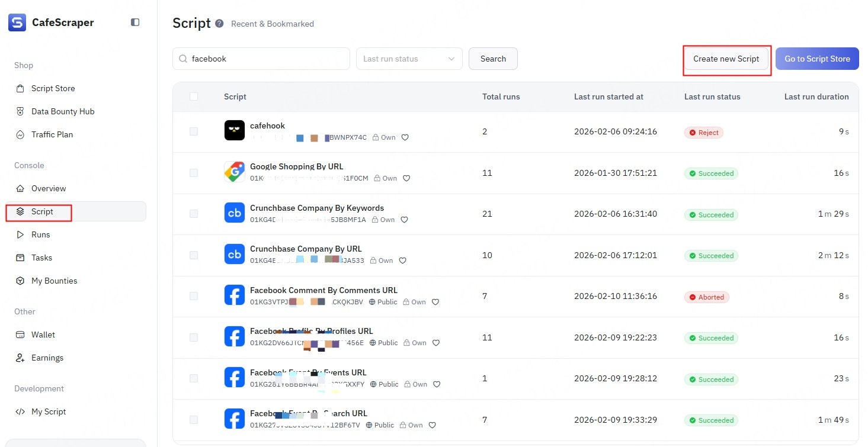Viewport: 868px width, 447px height.
Task: Select the Crunchbase Company By URL checkbox
Action: [x=194, y=255]
